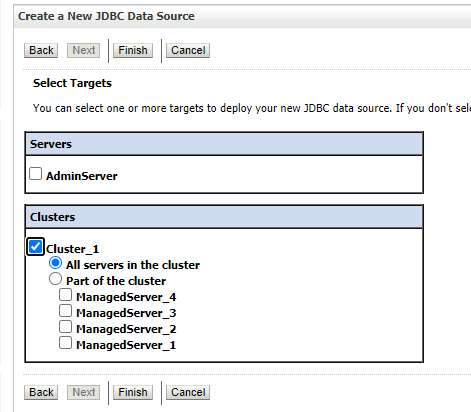Click the bottom Cancel button
The height and width of the screenshot is (412, 471).
click(188, 392)
